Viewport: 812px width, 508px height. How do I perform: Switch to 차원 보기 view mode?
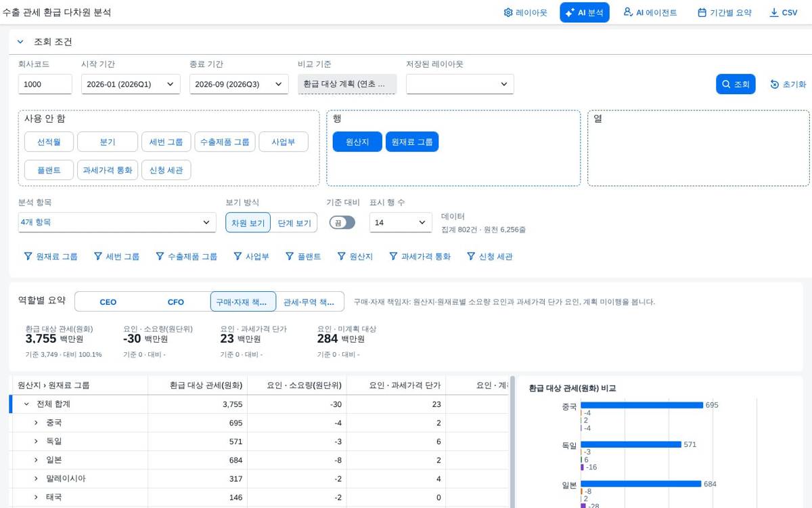coord(248,223)
